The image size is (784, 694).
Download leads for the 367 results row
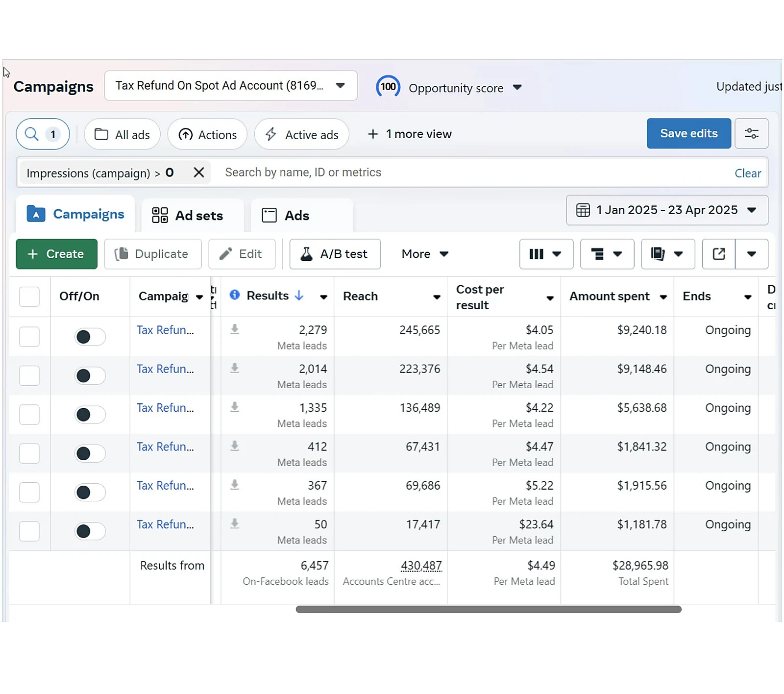point(235,485)
